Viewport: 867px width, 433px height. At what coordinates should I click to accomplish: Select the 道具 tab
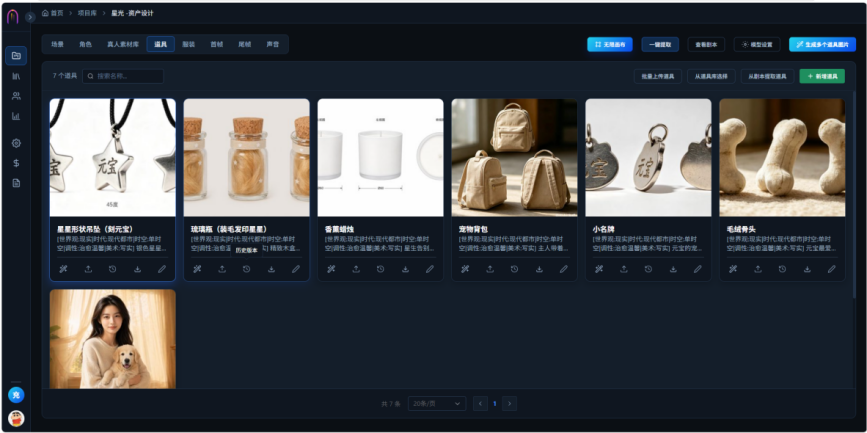pyautogui.click(x=161, y=44)
